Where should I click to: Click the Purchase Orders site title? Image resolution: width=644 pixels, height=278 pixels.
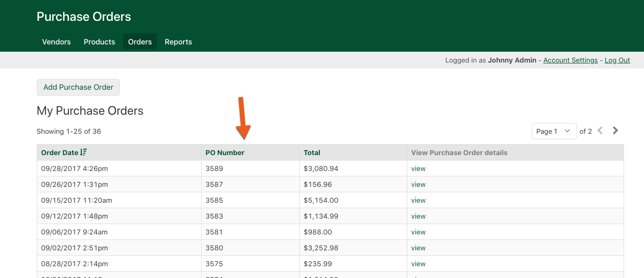(x=84, y=17)
